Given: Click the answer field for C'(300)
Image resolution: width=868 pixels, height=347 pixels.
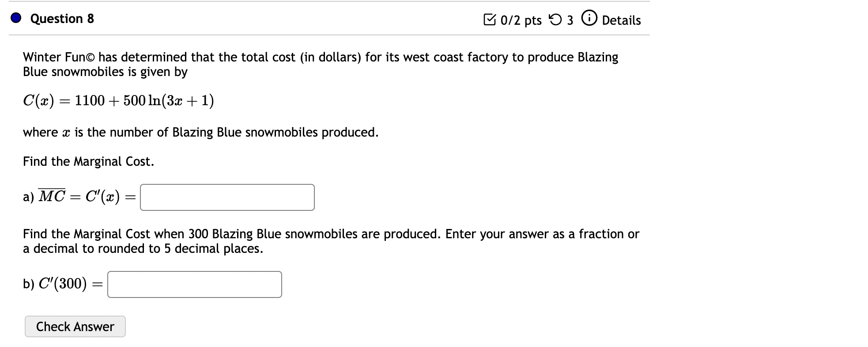Looking at the screenshot, I should pyautogui.click(x=194, y=284).
